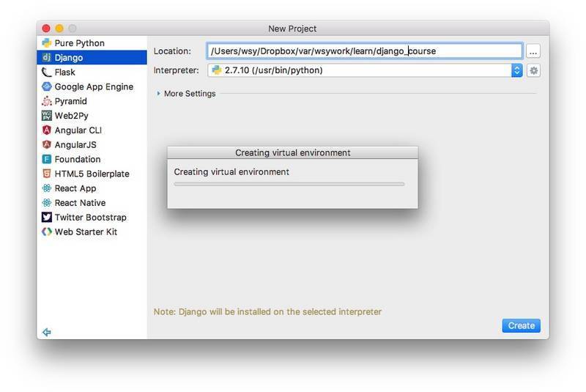
Task: Click Creating virtual environment dialog title
Action: click(x=292, y=152)
